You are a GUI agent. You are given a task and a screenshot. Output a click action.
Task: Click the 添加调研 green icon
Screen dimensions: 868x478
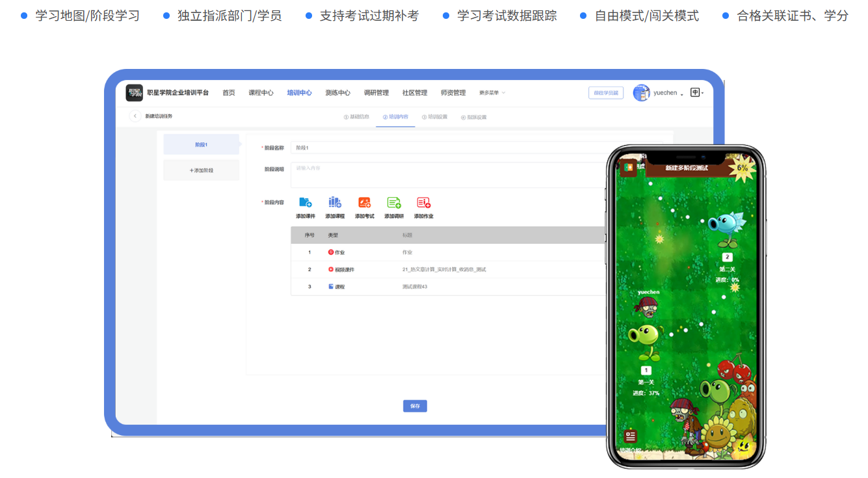[x=394, y=203]
